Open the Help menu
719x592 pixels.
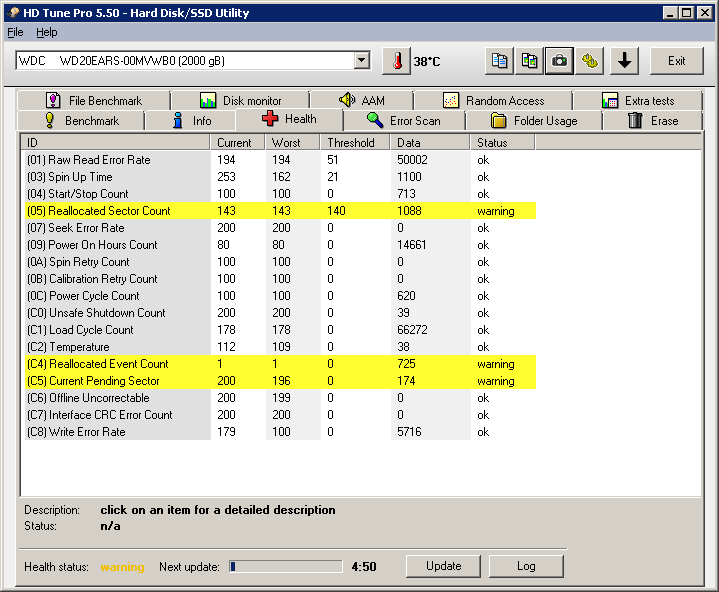point(47,32)
